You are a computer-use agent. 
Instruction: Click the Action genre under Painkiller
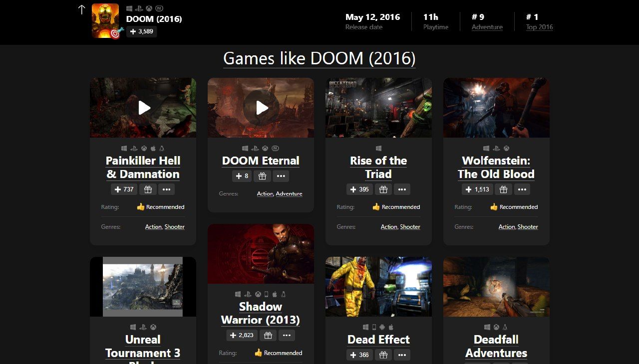coord(153,227)
